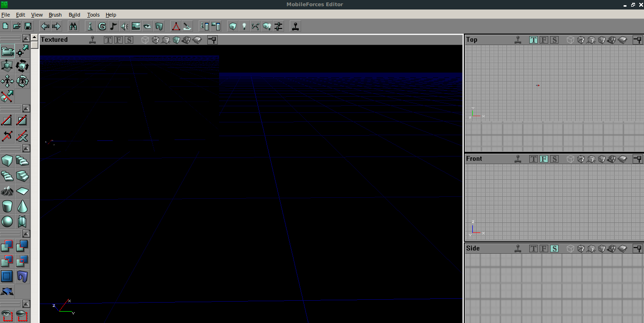Build a Cylinder brush
This screenshot has width=644, height=323.
(7, 206)
